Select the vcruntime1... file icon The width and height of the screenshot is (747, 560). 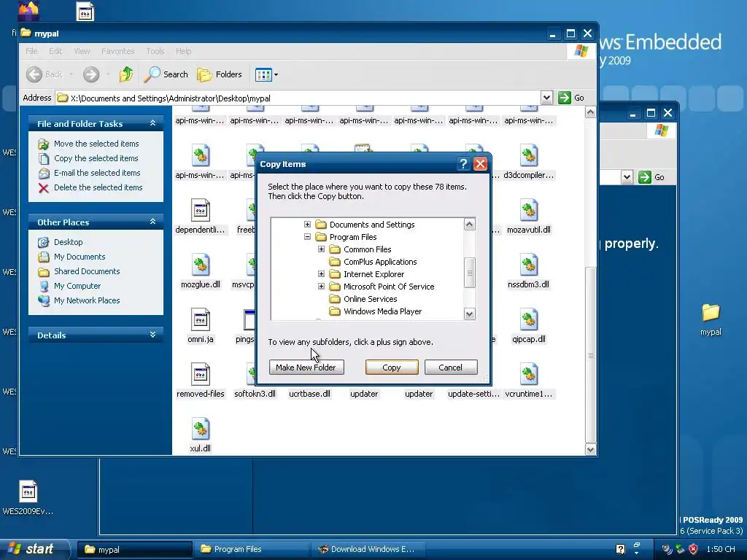tap(528, 374)
